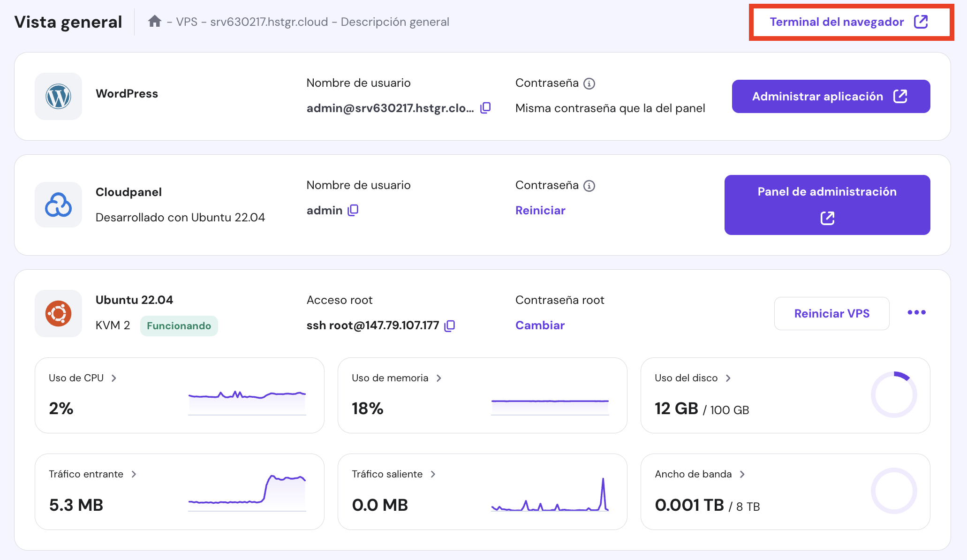Viewport: 967px width, 560px height.
Task: Expand Uso de CPU details
Action: (114, 378)
